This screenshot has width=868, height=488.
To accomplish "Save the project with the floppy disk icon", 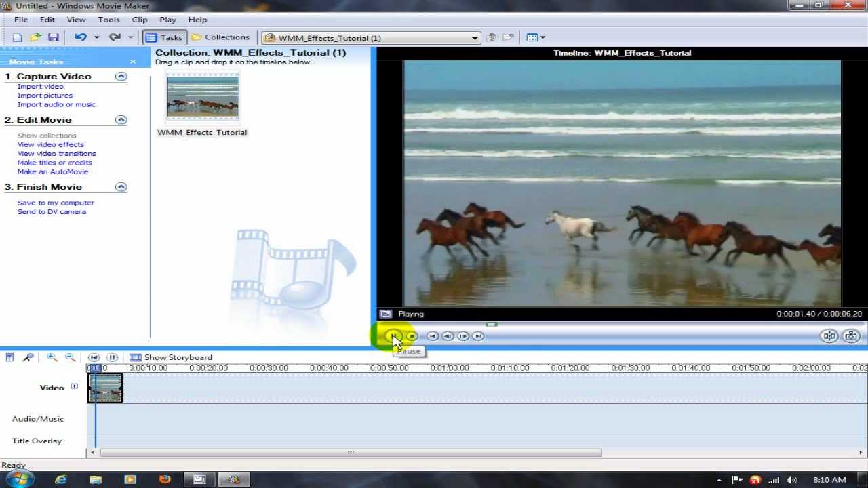I will [x=53, y=37].
